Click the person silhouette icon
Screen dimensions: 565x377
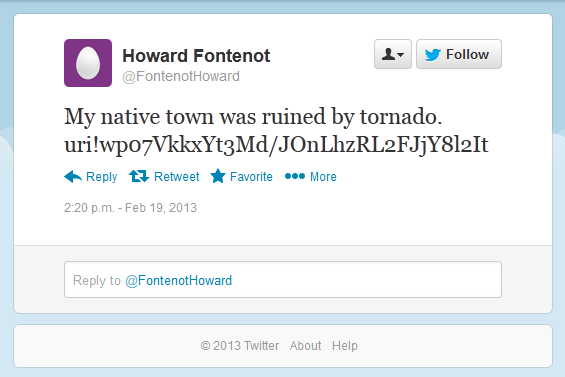[x=388, y=54]
